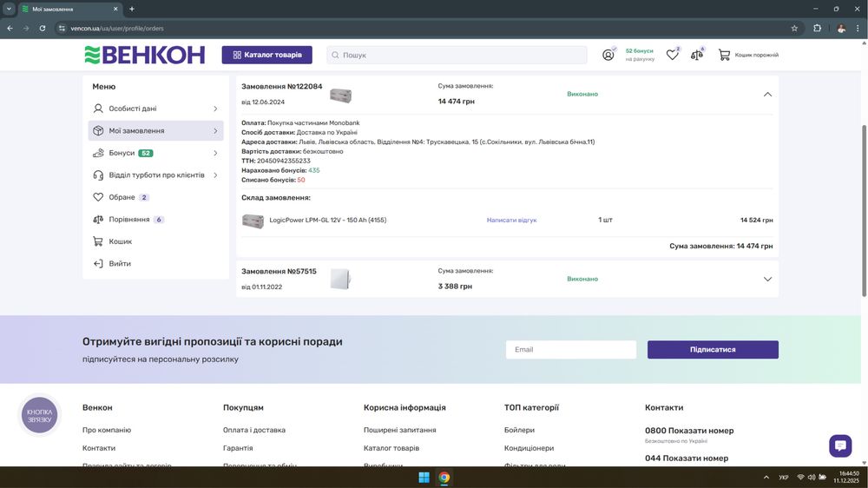Image resolution: width=868 pixels, height=488 pixels.
Task: Click Кнопка зв'язку round button
Action: [39, 415]
